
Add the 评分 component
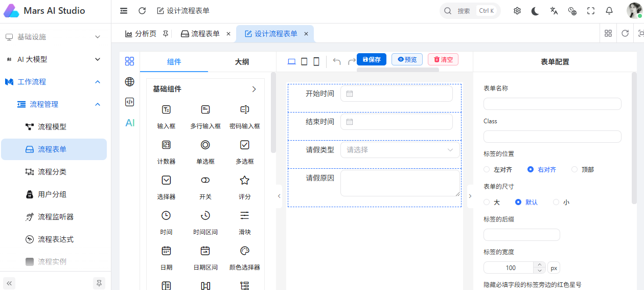coord(245,188)
